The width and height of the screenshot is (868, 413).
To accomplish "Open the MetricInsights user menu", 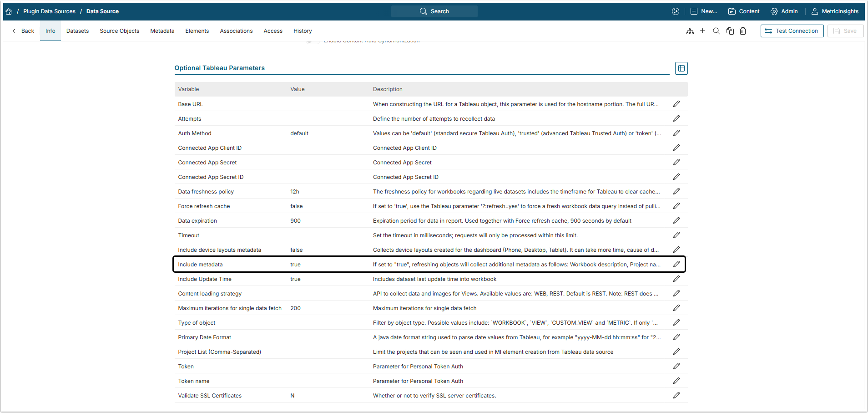I will 835,11.
